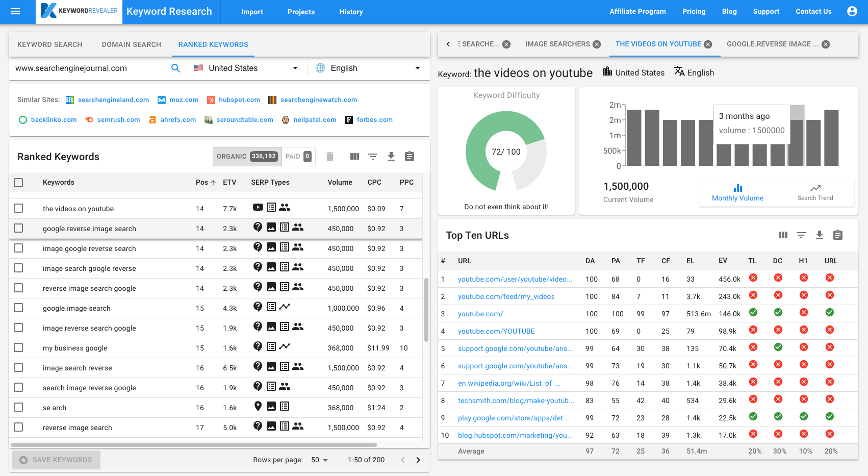Select the ORGANIC 336,192 toggle button
This screenshot has height=476, width=868.
coord(247,157)
